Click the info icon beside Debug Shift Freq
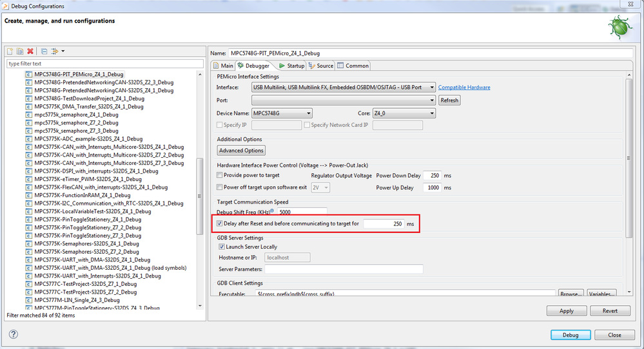644x349 pixels. click(272, 211)
